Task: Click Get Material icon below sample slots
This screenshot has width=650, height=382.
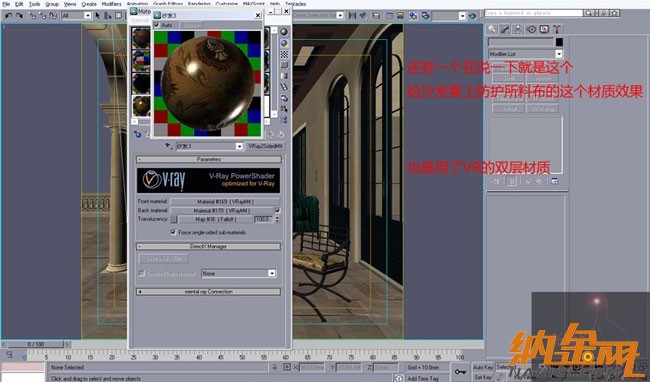Action: click(138, 135)
